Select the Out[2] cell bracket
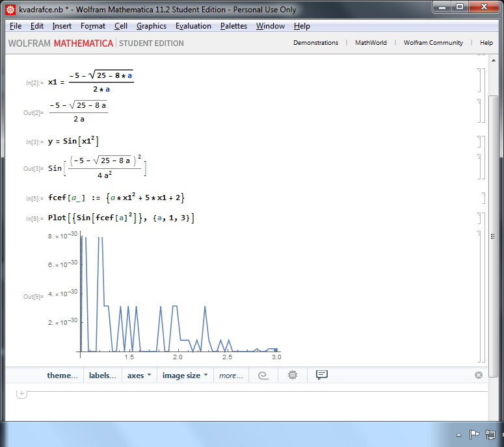504x447 pixels. 479,111
